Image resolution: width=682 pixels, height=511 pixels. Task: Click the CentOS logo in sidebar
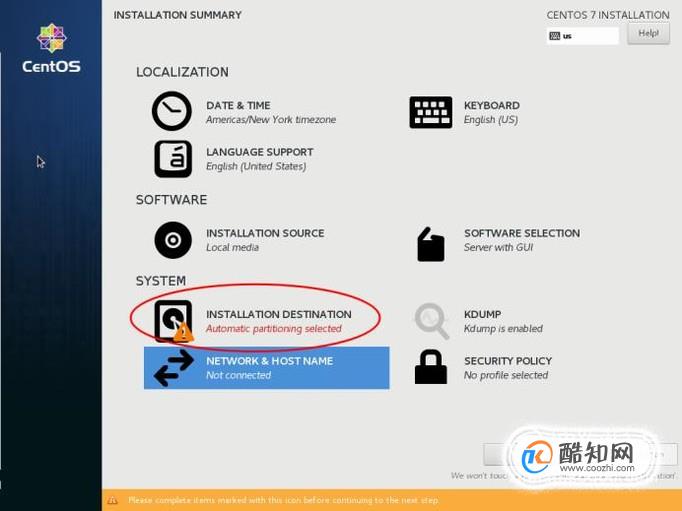51,48
